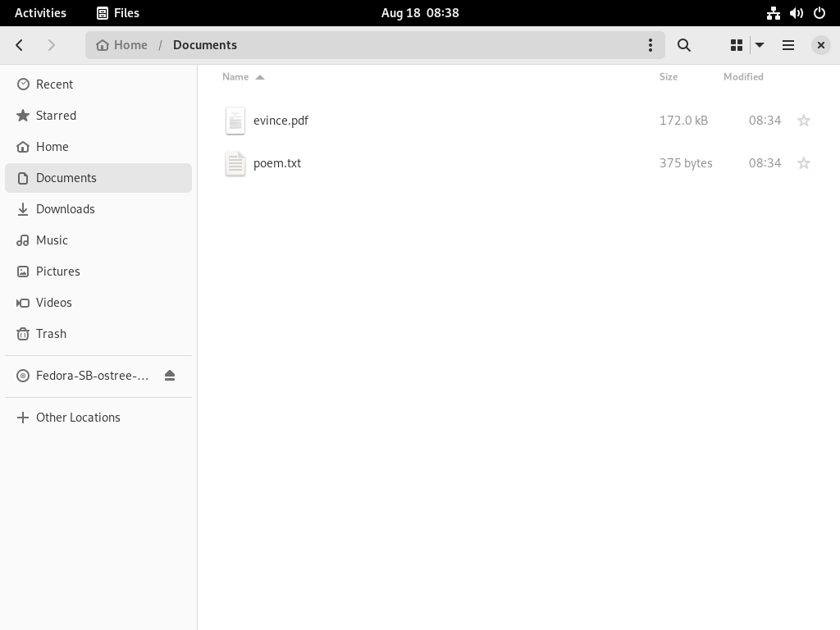This screenshot has width=840, height=630.
Task: Click the Documents breadcrumb in path bar
Action: point(204,45)
